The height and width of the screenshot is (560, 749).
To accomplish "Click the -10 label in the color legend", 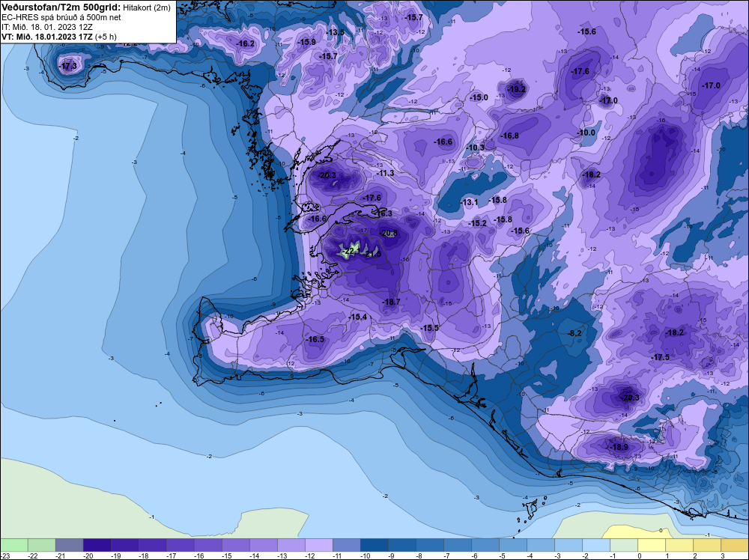I will [x=365, y=556].
